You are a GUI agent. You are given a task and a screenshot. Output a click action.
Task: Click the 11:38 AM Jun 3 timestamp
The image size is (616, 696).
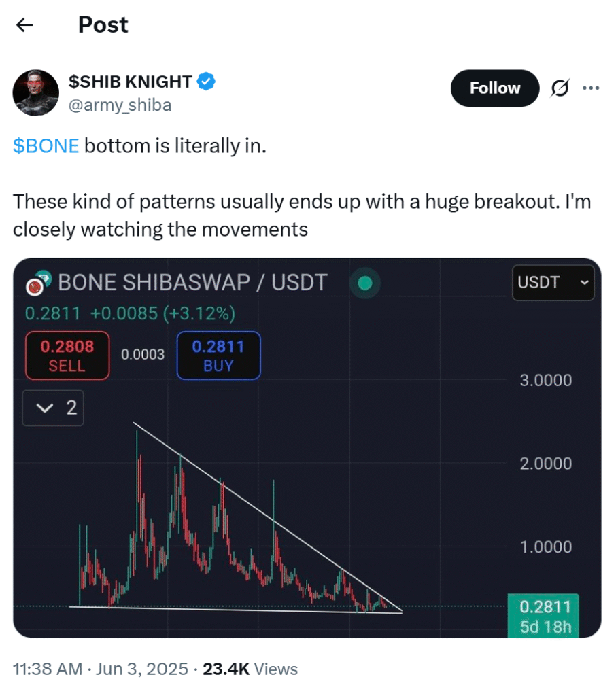(101, 669)
